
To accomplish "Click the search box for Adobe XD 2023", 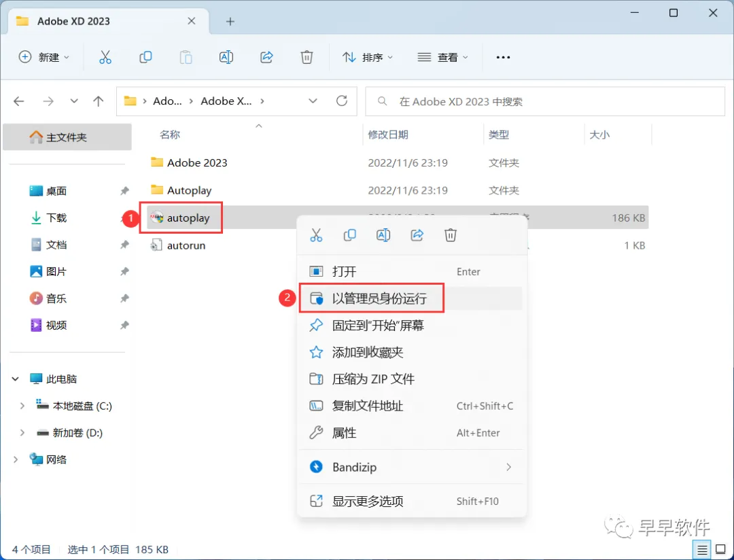I will tap(545, 101).
